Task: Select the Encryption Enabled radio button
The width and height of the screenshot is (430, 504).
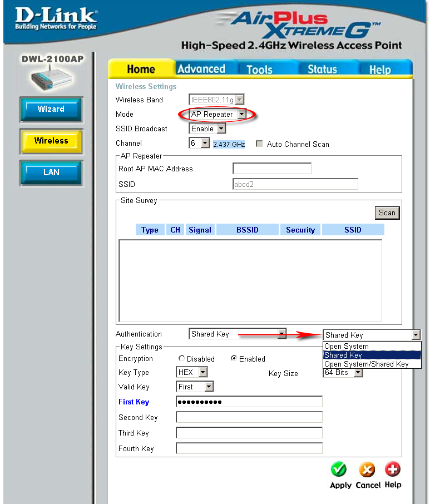Action: 234,358
